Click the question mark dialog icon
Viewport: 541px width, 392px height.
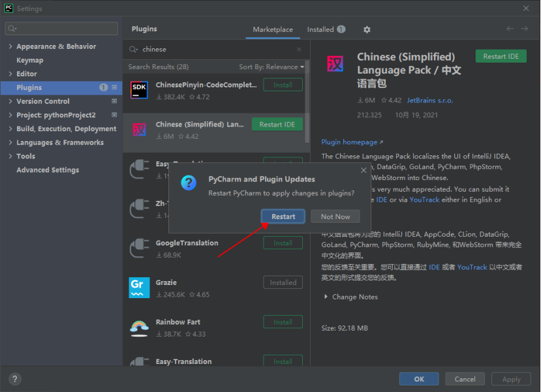[x=189, y=183]
